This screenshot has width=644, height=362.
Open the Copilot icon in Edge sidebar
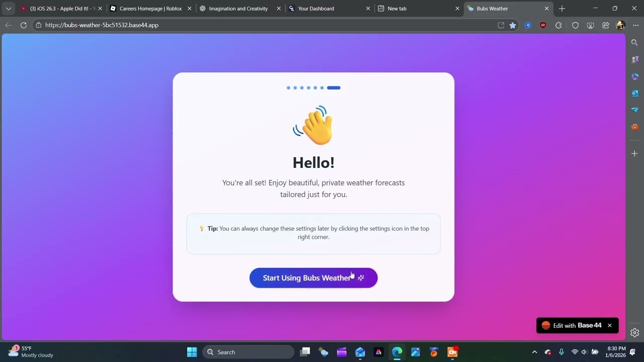pos(635,76)
